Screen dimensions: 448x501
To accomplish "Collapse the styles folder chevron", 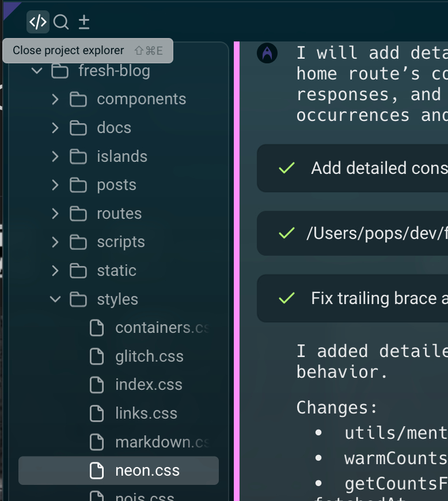I will pos(55,299).
